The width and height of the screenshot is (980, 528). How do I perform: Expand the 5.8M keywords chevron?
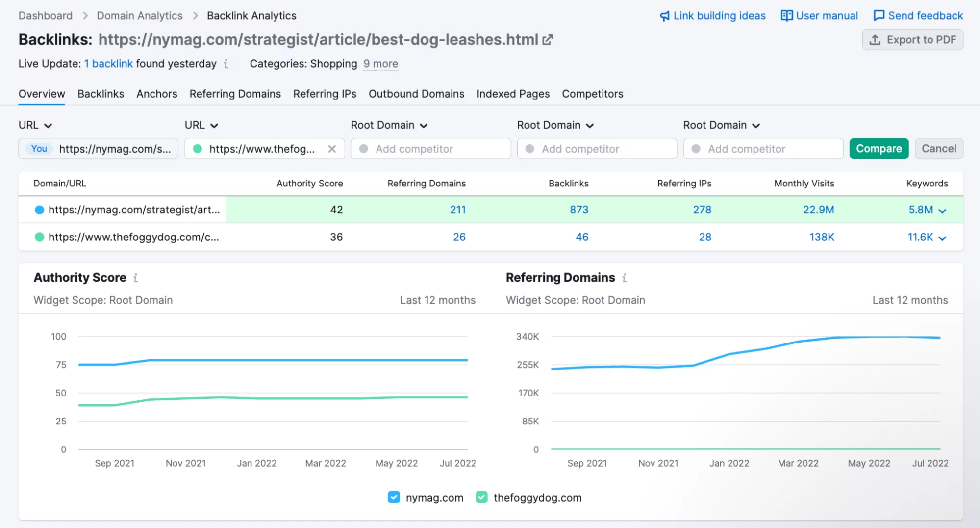tap(942, 211)
